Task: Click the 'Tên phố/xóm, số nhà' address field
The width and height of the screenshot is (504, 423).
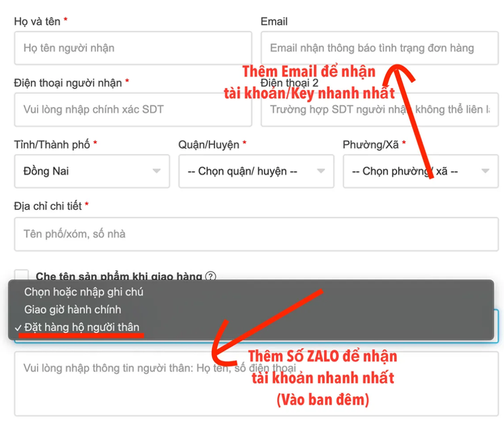Action: (x=256, y=234)
